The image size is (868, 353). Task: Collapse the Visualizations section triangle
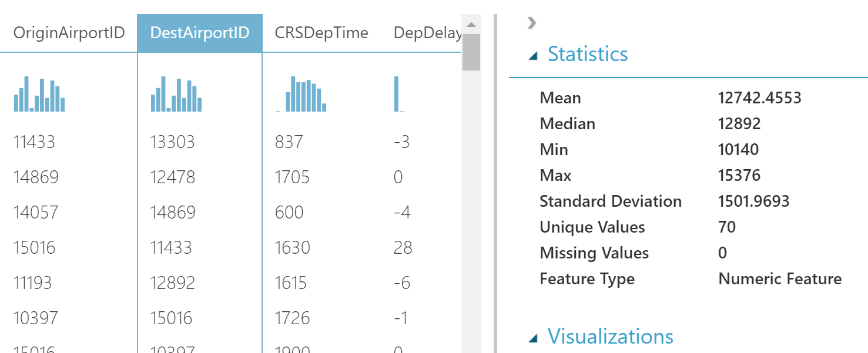[x=533, y=338]
